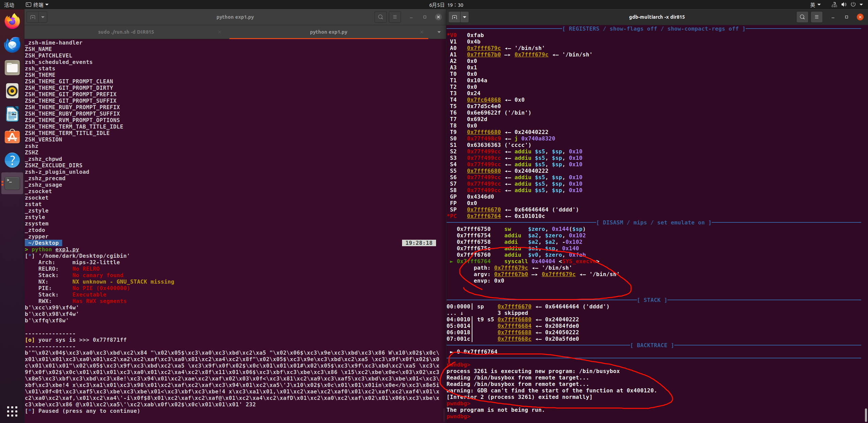Click the REGISTERS section header
868x423 pixels.
[654, 29]
